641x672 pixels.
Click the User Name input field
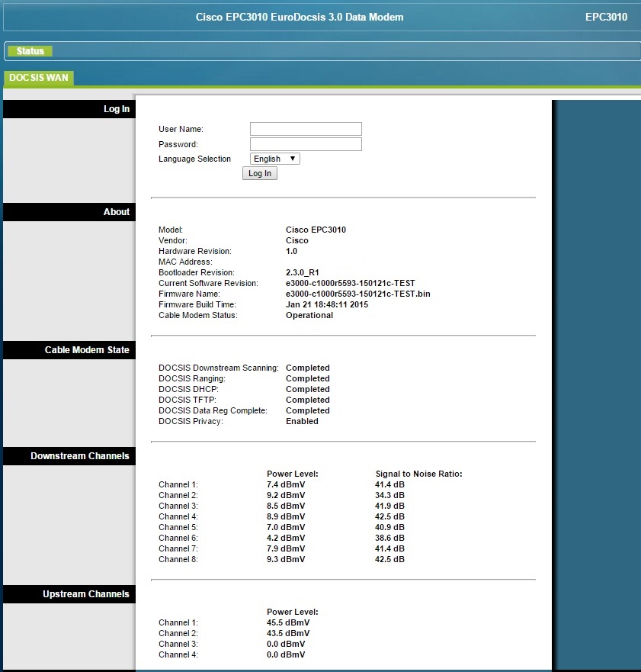306,129
